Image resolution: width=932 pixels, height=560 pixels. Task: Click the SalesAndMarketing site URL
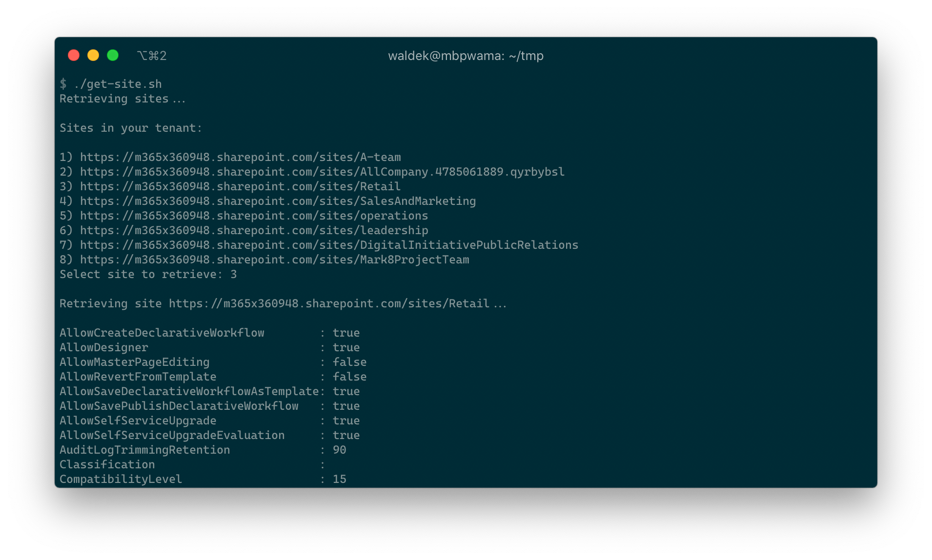pyautogui.click(x=278, y=201)
